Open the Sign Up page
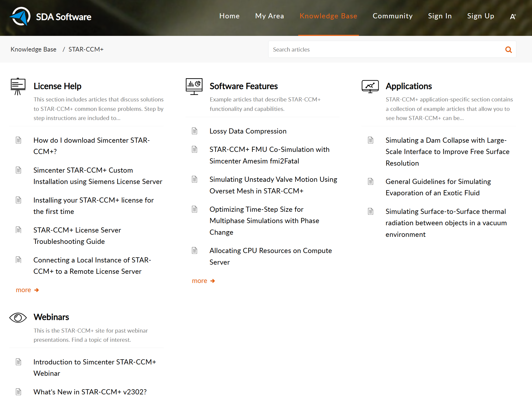532x420 pixels. [480, 16]
